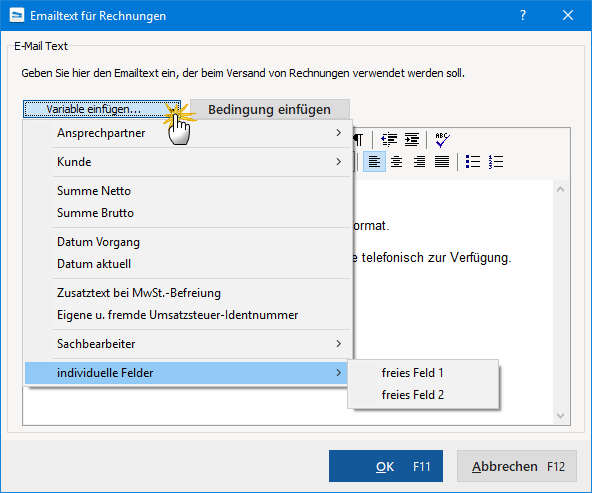Image resolution: width=592 pixels, height=493 pixels.
Task: Select the Summe Brutto variable
Action: [188, 213]
